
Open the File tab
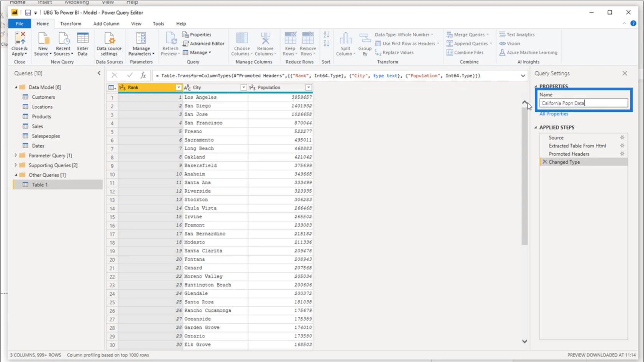19,24
